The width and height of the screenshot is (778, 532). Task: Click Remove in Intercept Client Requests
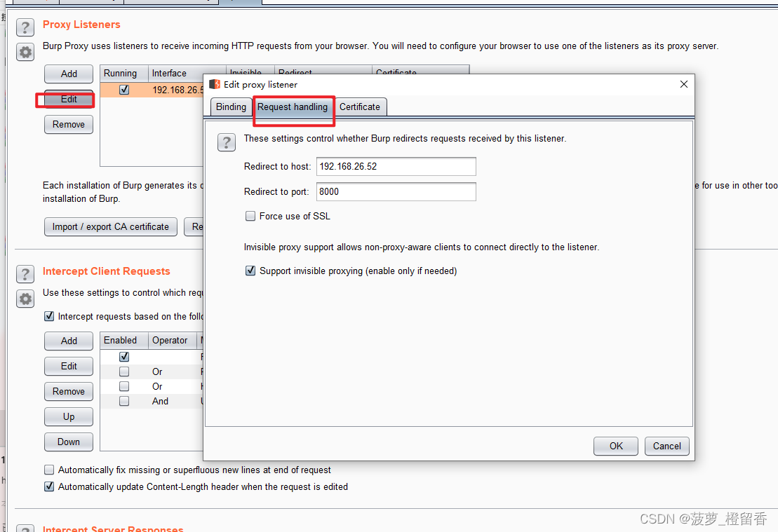click(69, 391)
